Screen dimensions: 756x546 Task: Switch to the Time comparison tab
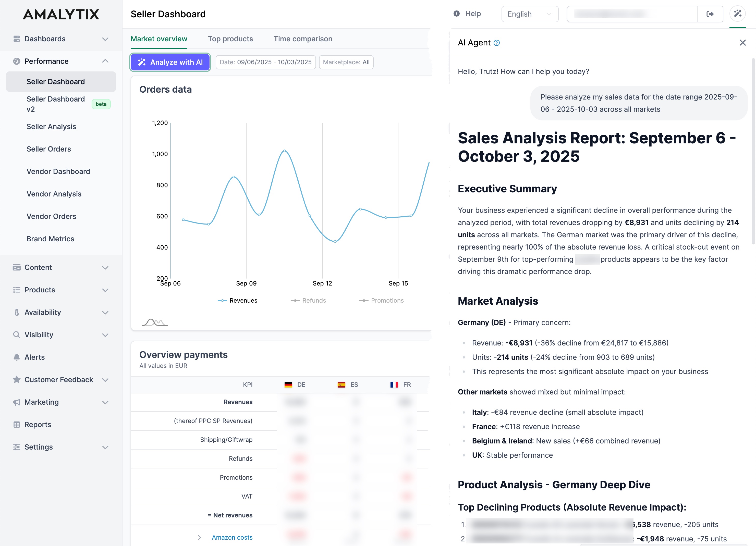(303, 39)
